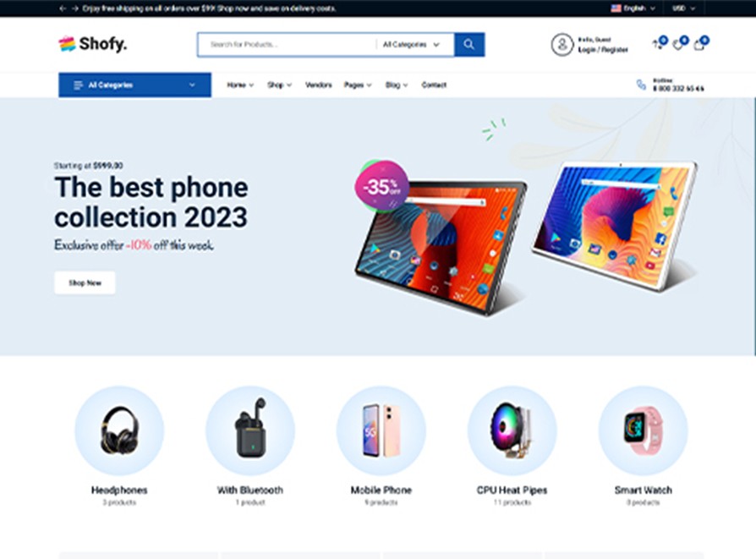Image resolution: width=756 pixels, height=559 pixels.
Task: Click the next announcement arrow
Action: 74,8
